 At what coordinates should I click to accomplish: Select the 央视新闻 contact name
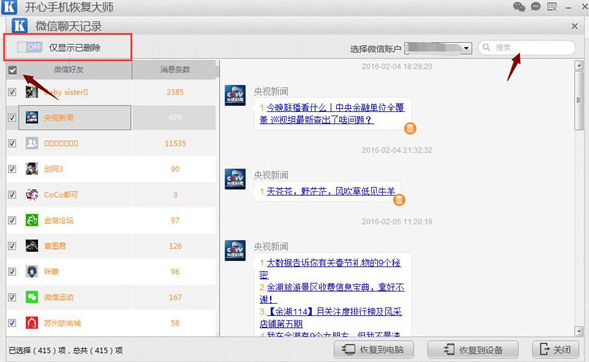coord(59,118)
